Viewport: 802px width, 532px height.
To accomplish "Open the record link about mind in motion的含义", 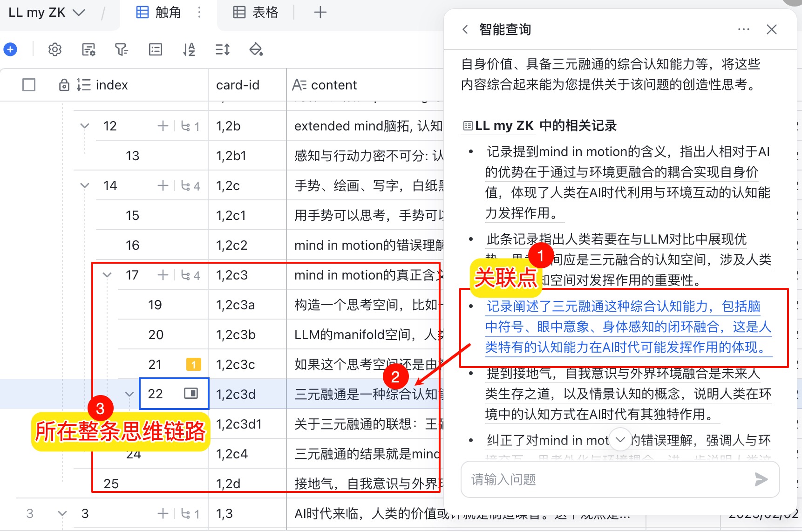I will pos(627,182).
